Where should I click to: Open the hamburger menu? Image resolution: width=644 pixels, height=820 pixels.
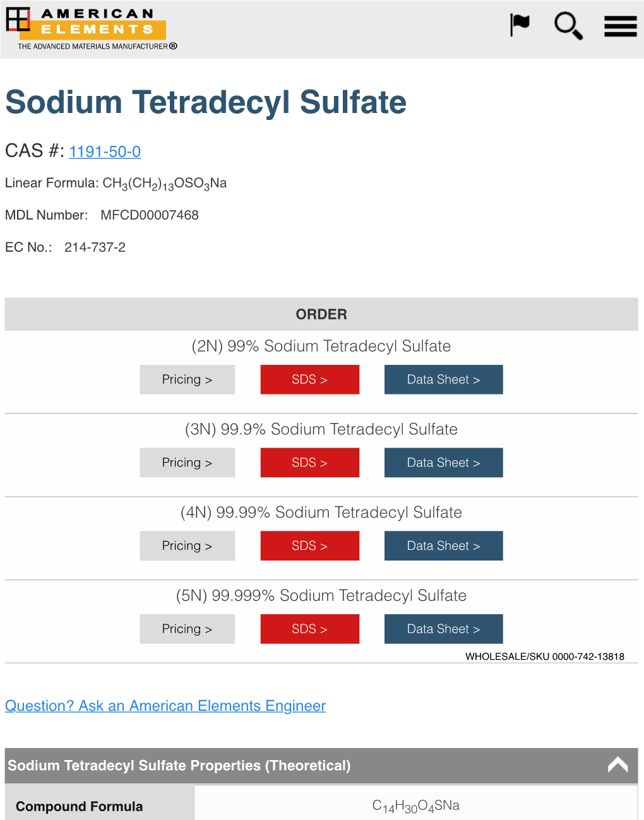click(620, 27)
